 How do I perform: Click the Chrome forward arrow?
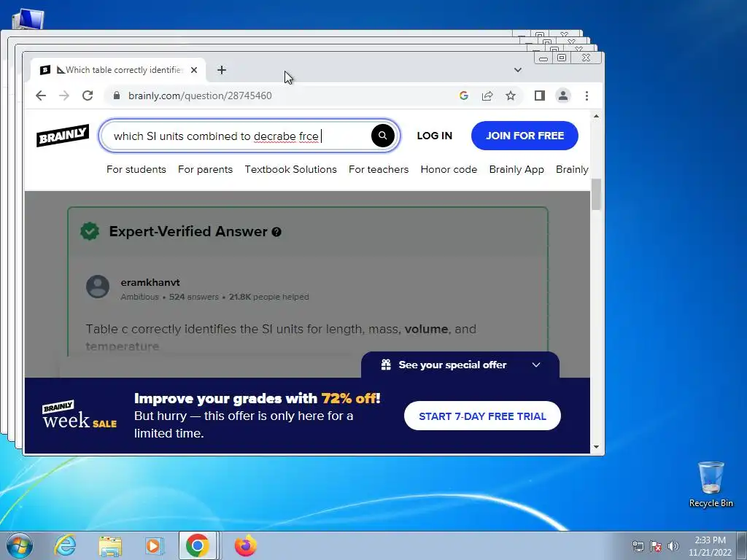tap(64, 96)
